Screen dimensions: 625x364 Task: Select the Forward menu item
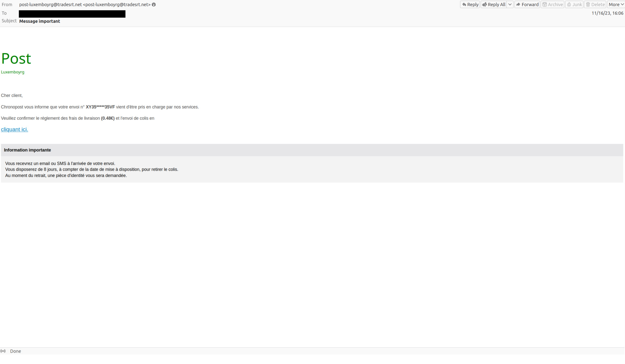tap(527, 4)
